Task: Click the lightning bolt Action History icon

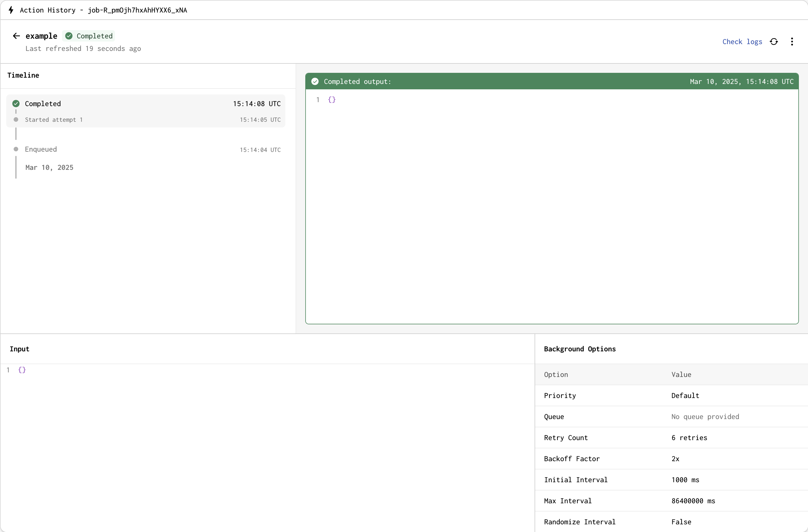Action: pyautogui.click(x=11, y=10)
